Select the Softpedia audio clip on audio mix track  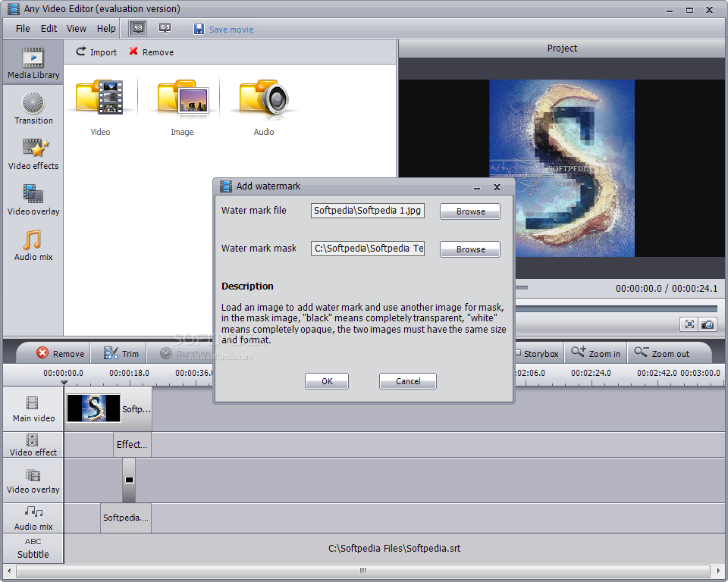126,518
